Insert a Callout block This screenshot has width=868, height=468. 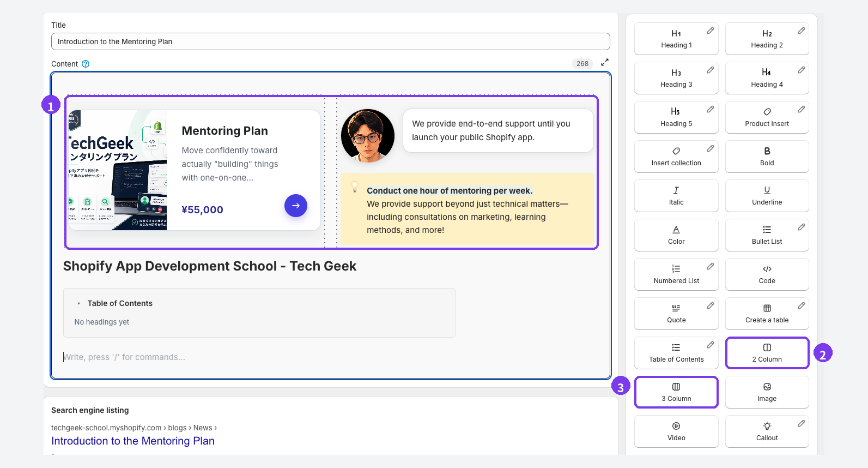pos(767,431)
